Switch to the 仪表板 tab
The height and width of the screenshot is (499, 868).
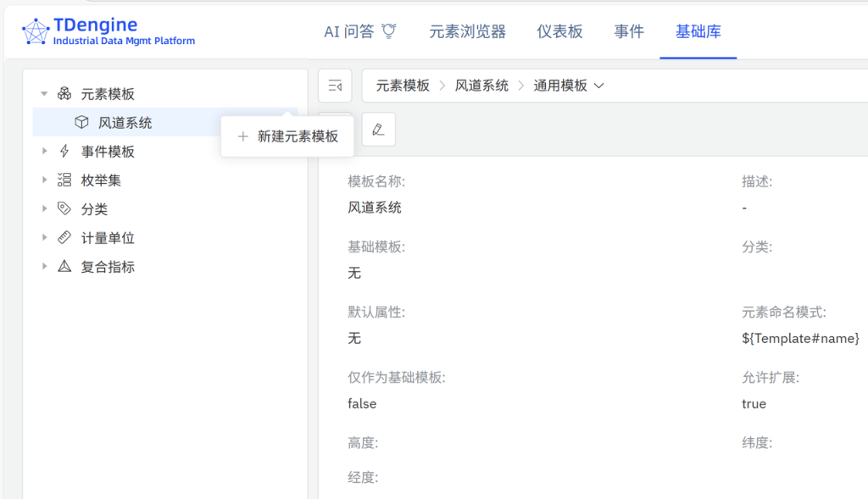[x=559, y=30]
